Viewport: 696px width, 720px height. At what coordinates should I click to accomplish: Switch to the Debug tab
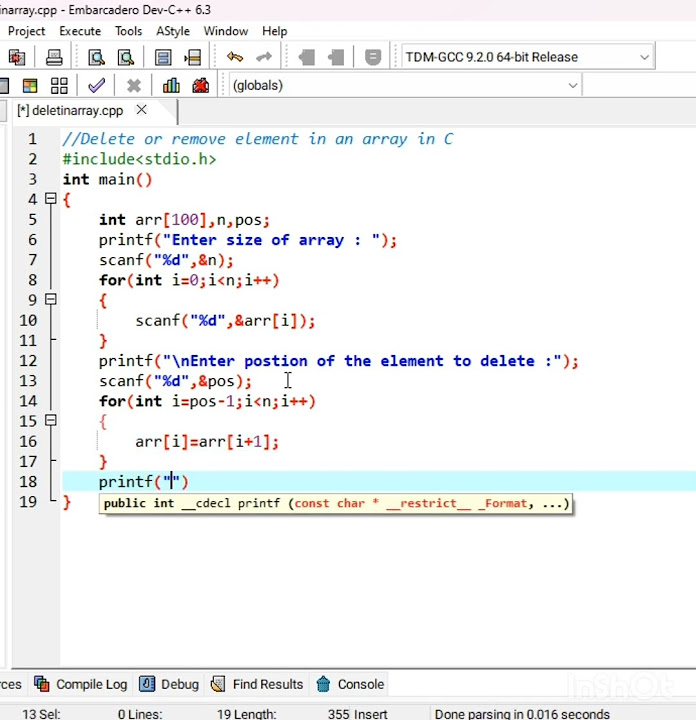pyautogui.click(x=169, y=684)
